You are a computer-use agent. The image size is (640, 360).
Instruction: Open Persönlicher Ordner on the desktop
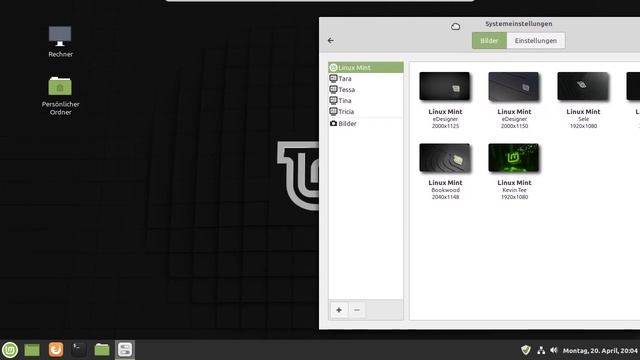point(60,96)
